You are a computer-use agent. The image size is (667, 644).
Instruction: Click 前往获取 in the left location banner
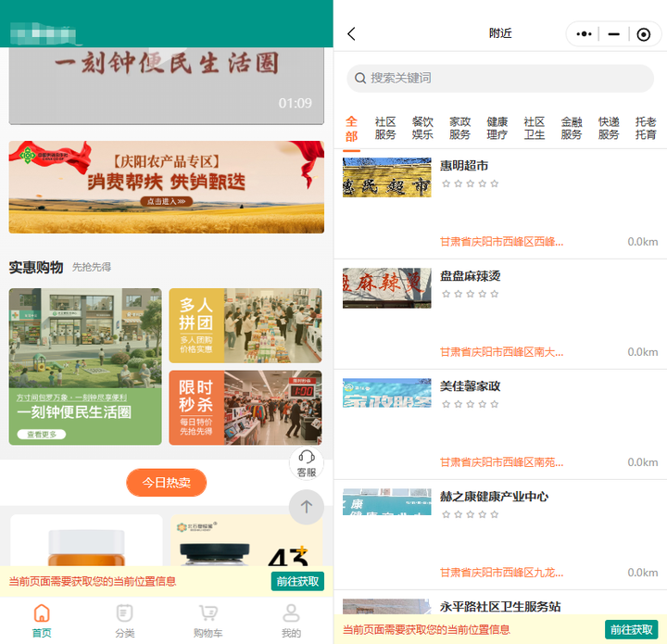pos(297,581)
